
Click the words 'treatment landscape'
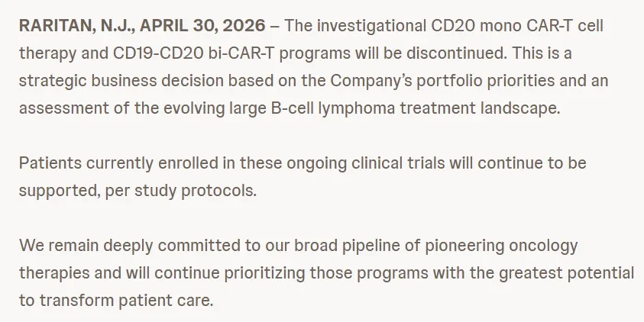(480, 108)
